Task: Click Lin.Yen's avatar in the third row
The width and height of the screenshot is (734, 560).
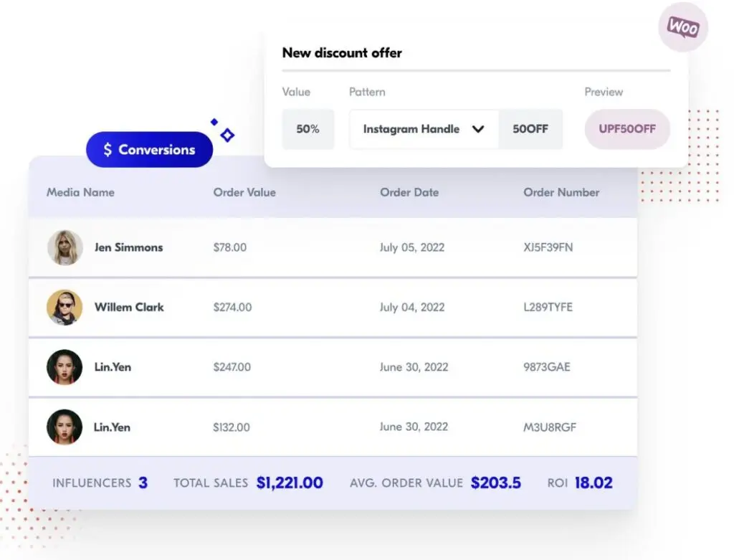Action: point(64,366)
